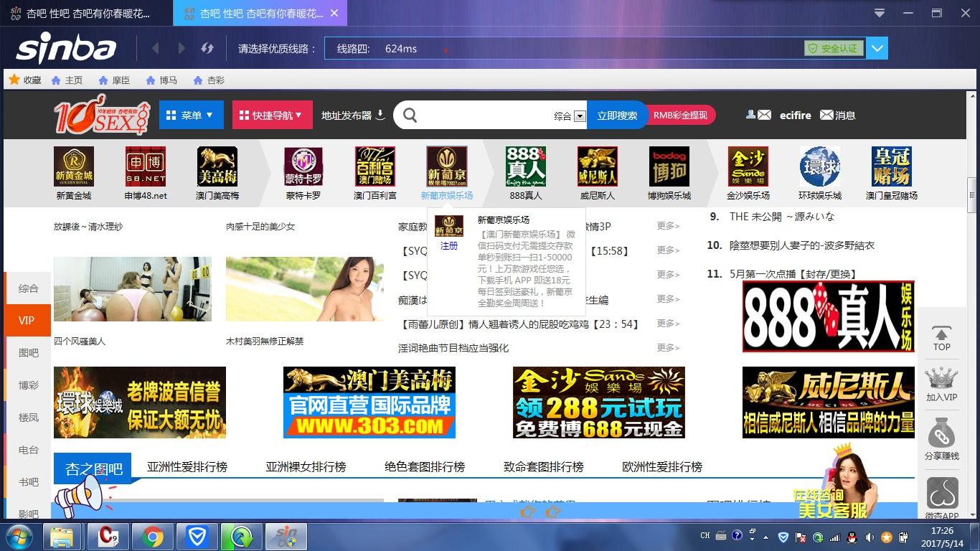Open the 环球娱乐城 老牌波音信誉 banner

point(140,402)
